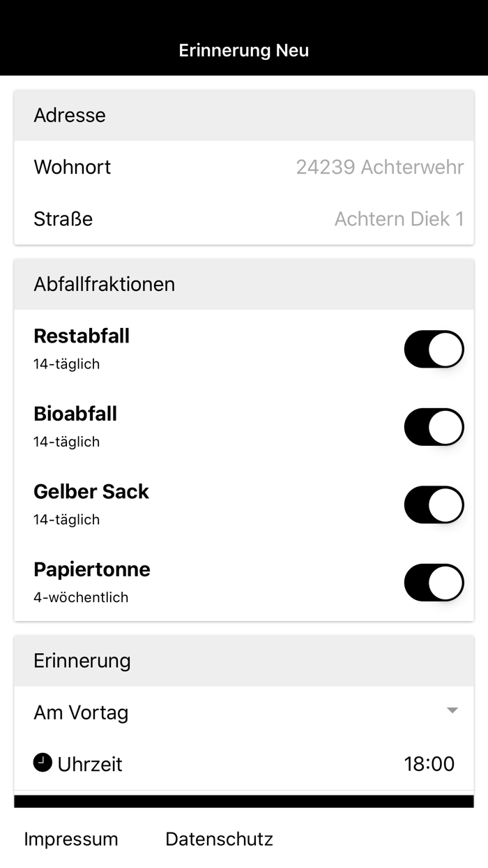Turn off the Bioabfall switch
This screenshot has height=868, width=488.
(434, 426)
